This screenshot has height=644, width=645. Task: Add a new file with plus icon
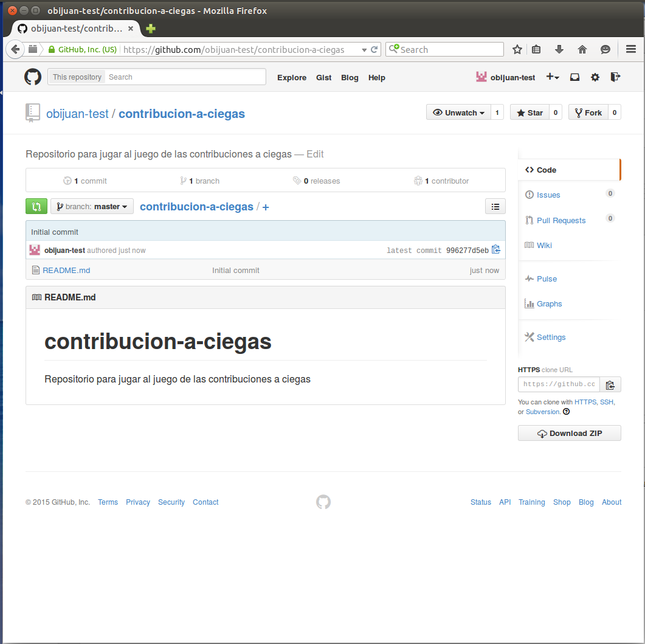266,207
